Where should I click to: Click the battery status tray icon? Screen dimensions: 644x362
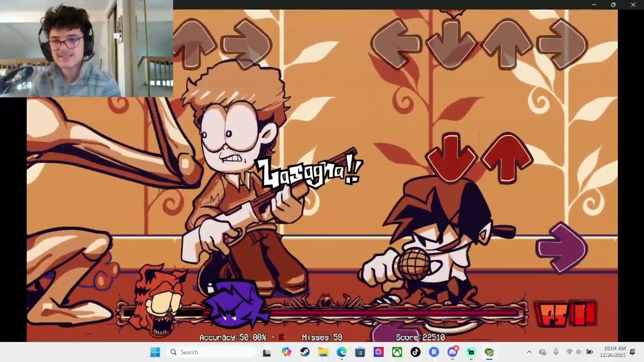click(x=589, y=352)
